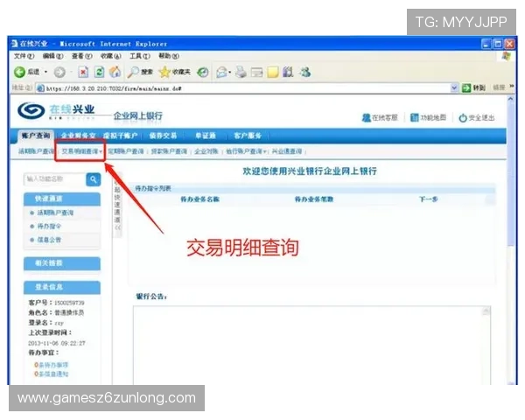Screen dimensions: 525x420
Task: Collapse the 快速通道 side panel
Action: coord(117,204)
